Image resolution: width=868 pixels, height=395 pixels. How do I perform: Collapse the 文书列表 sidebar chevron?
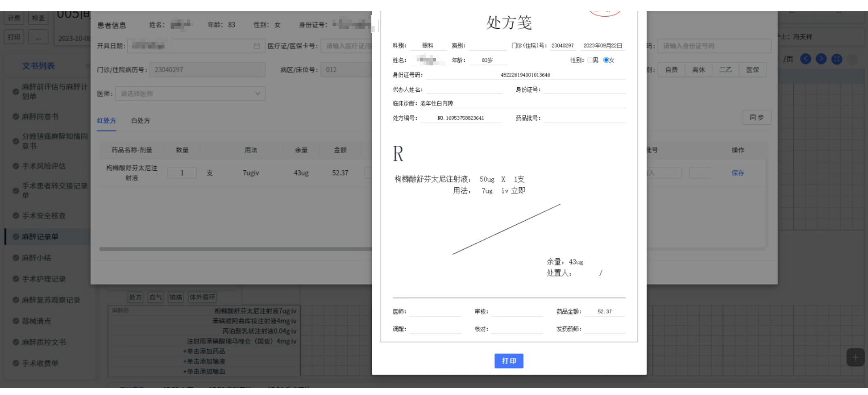tap(88, 66)
